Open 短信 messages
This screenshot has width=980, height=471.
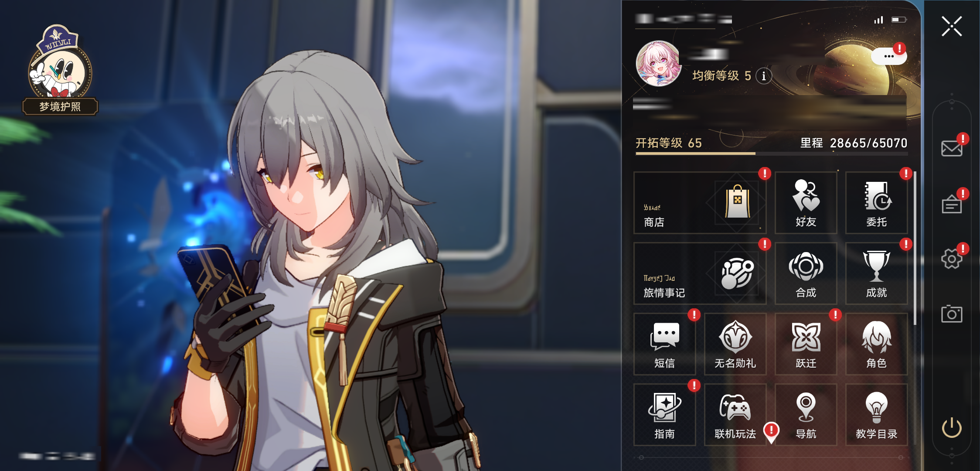664,344
